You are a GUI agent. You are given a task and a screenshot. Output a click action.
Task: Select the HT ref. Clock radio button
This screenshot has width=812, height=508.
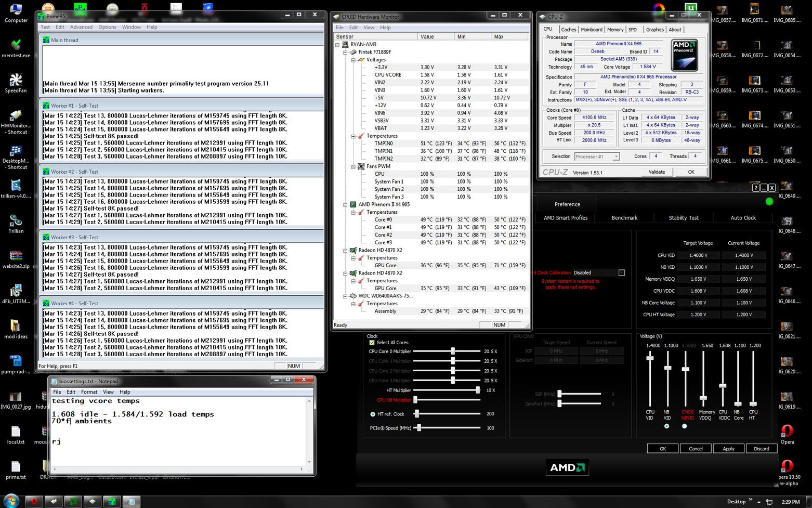[x=373, y=414]
